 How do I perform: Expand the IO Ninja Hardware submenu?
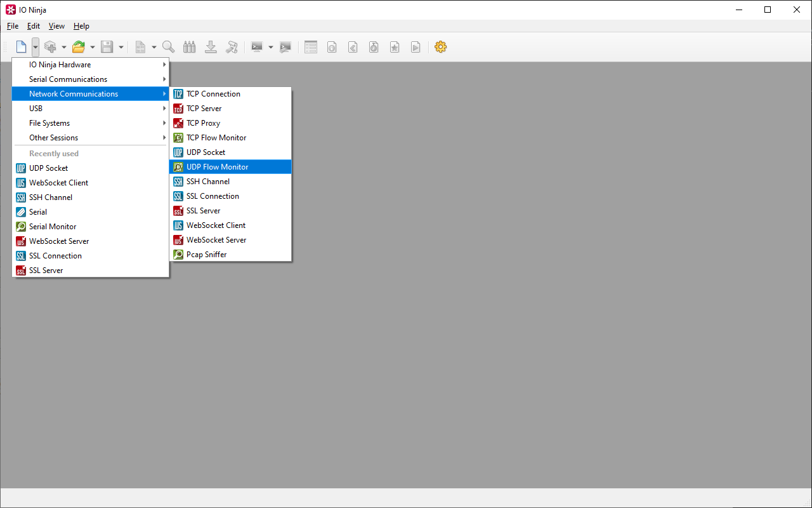(91, 65)
